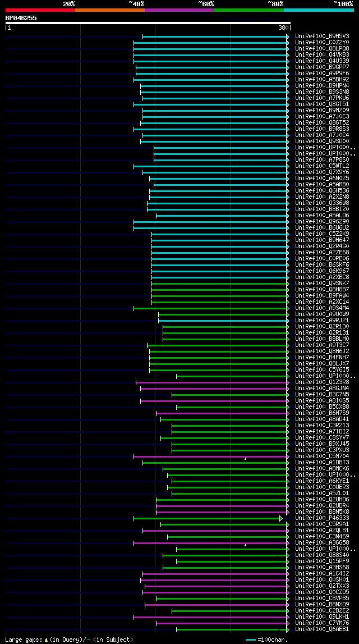
Task: Open the UniRef100_A9RJ21 entry
Action: click(322, 321)
